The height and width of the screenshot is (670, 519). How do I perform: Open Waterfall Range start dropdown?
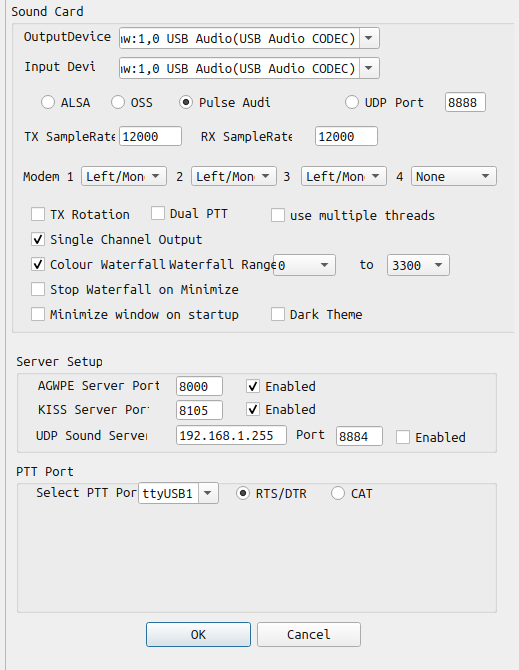304,265
